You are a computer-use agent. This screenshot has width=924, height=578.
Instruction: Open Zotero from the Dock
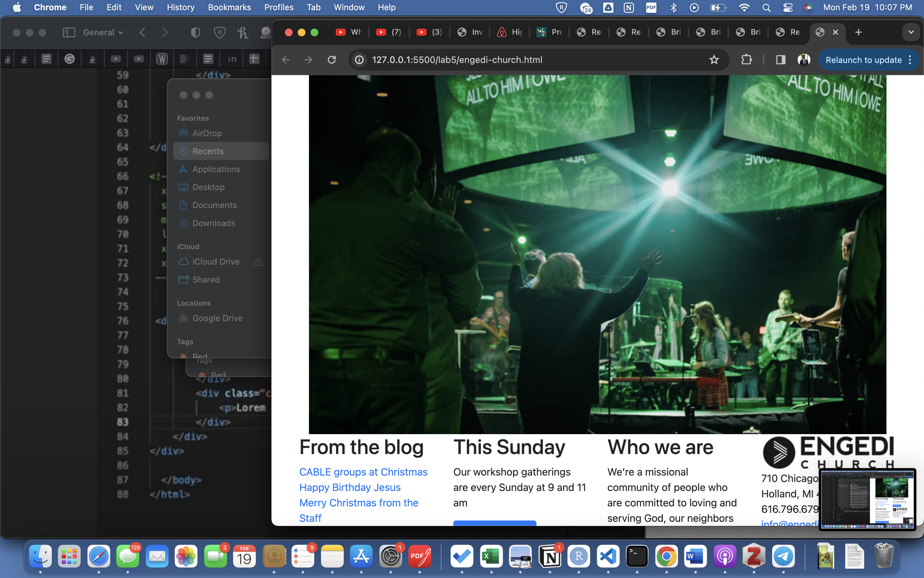click(x=754, y=556)
